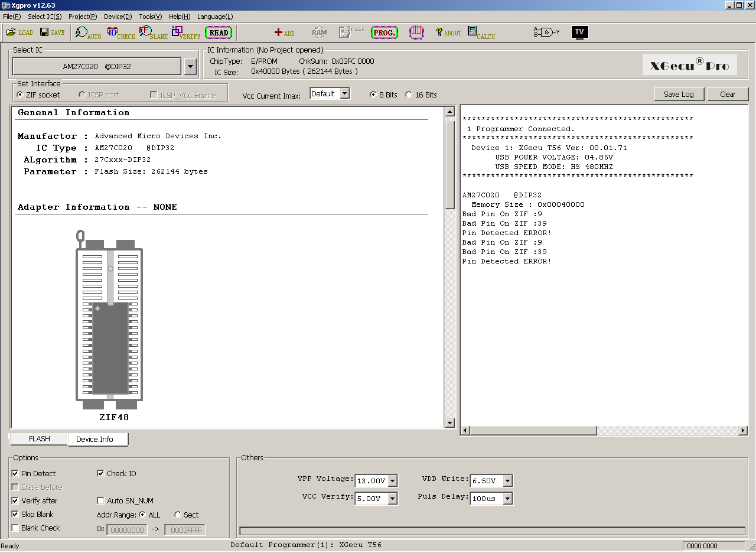Screen dimensions: 756x553
Task: Click the log panel horizontal scrollbar
Action: click(x=532, y=431)
